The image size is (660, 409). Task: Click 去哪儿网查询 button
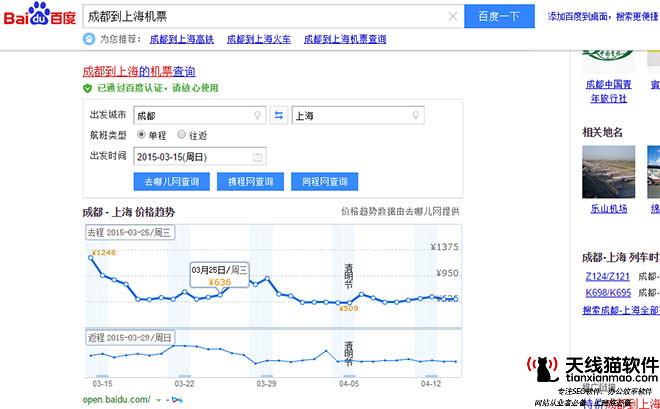171,182
